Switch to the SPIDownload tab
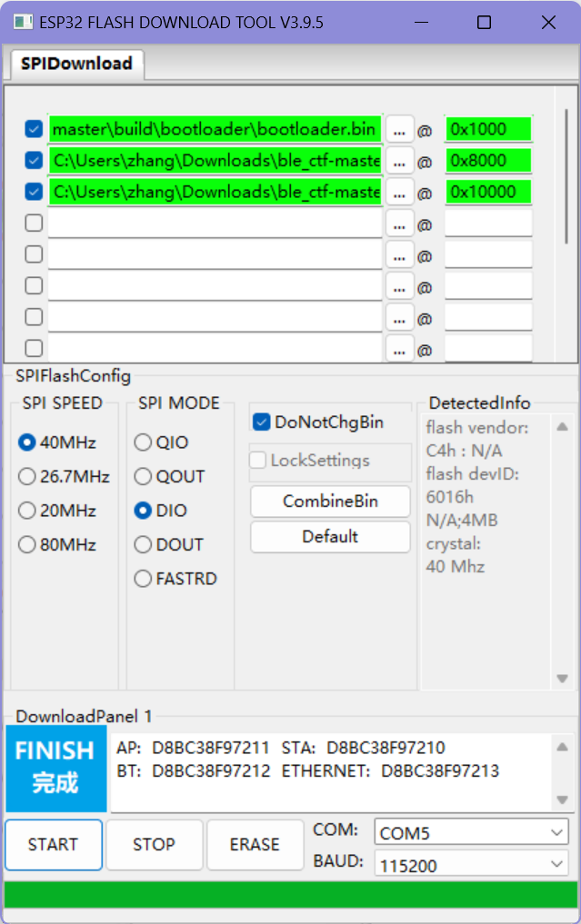The image size is (581, 924). click(76, 64)
